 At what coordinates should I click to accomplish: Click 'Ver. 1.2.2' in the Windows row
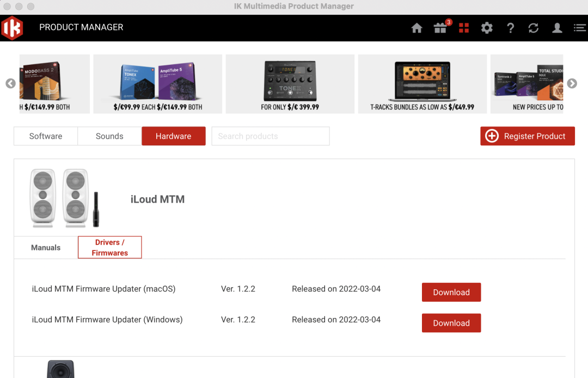(238, 320)
